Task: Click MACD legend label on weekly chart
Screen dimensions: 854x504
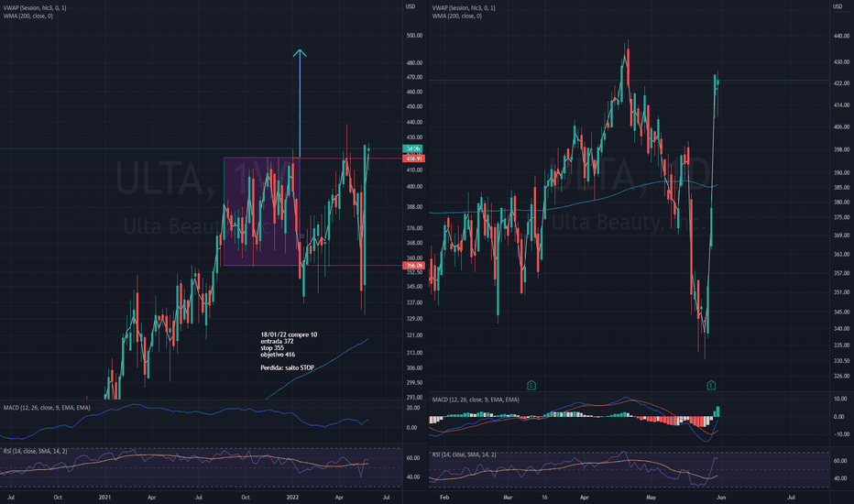Action: coord(47,408)
